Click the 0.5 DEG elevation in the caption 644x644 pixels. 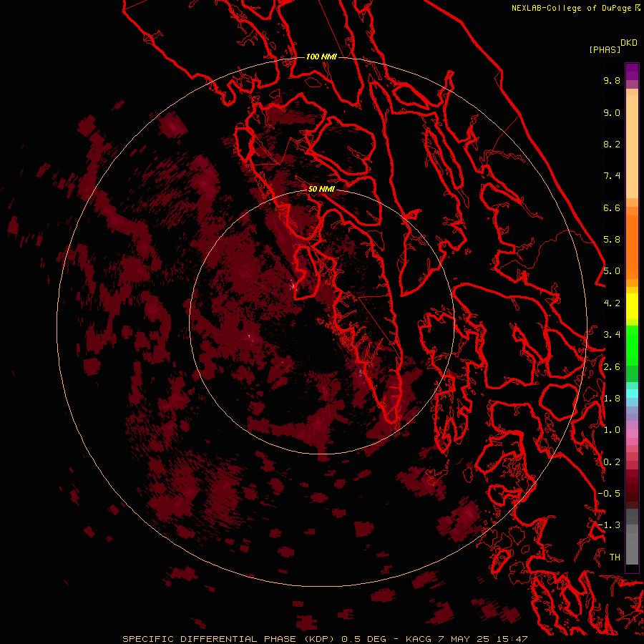point(364,639)
